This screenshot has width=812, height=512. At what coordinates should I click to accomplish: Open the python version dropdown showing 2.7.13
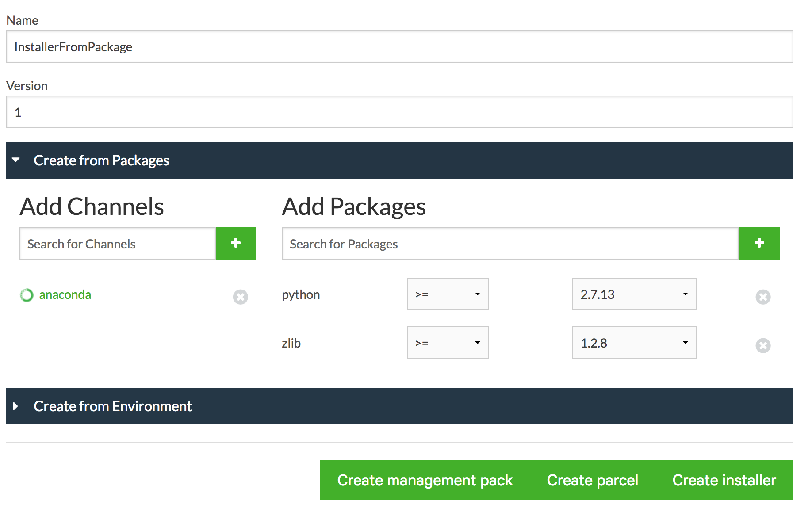(633, 294)
